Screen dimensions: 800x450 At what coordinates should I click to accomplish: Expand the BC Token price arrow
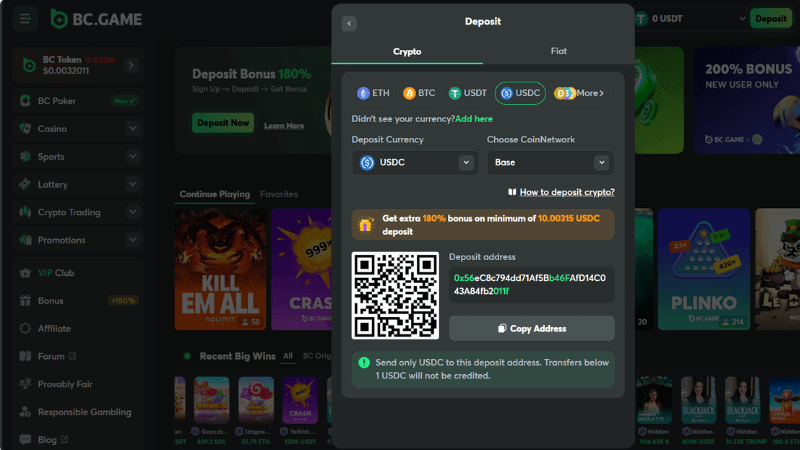point(131,65)
